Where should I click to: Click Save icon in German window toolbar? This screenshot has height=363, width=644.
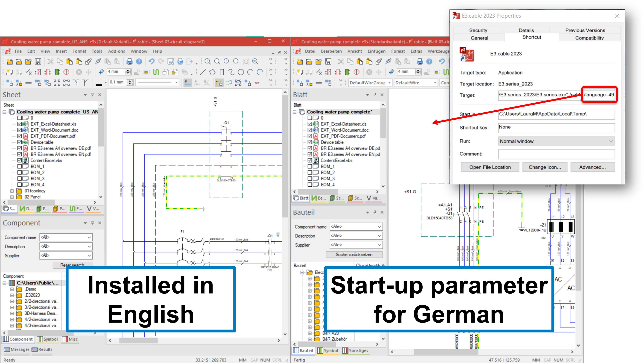tap(328, 62)
